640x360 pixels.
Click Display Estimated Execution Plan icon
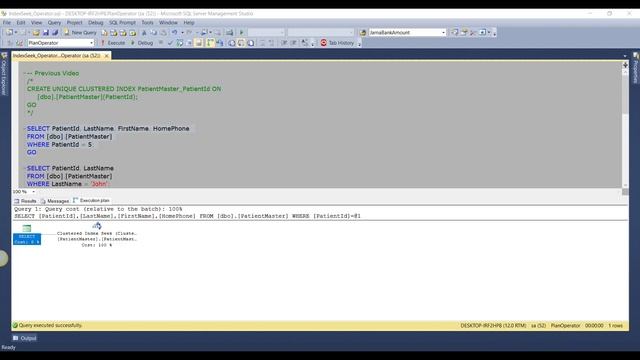click(x=180, y=43)
